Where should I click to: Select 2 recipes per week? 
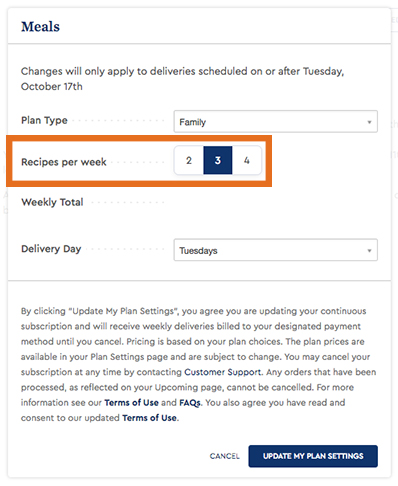point(189,160)
